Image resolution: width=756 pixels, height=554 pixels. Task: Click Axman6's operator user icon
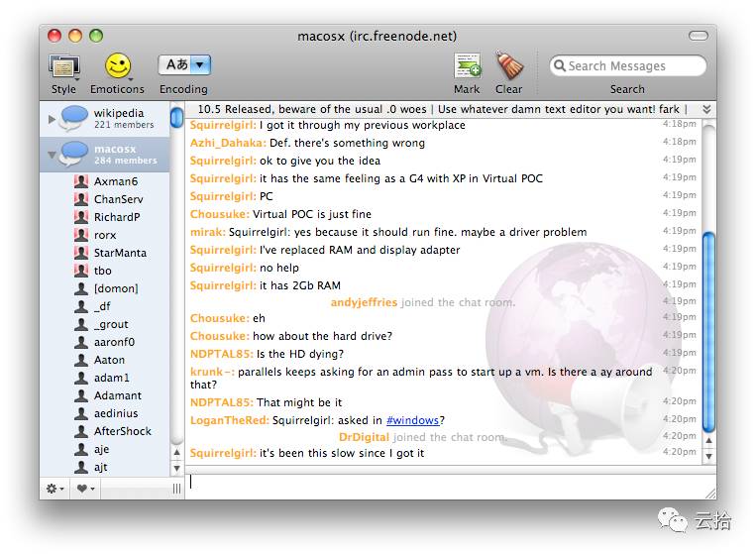pos(81,181)
